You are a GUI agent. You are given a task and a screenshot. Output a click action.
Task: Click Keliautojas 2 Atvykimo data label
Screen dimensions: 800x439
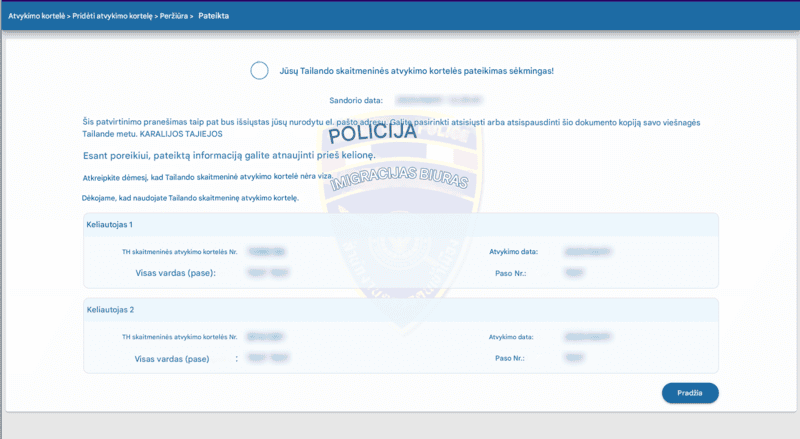coord(511,337)
